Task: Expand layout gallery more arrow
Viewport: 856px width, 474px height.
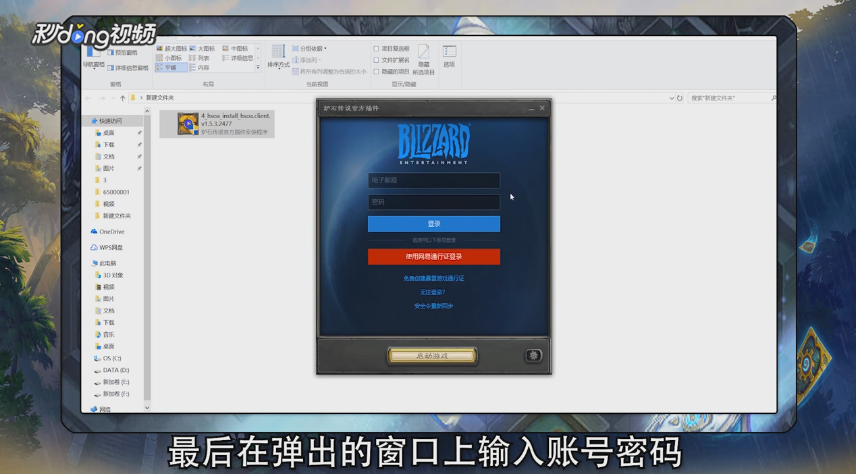Action: 258,68
